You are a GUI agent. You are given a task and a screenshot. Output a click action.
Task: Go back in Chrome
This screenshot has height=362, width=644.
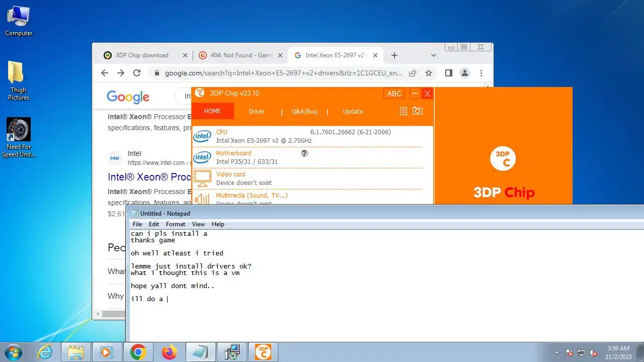click(105, 73)
